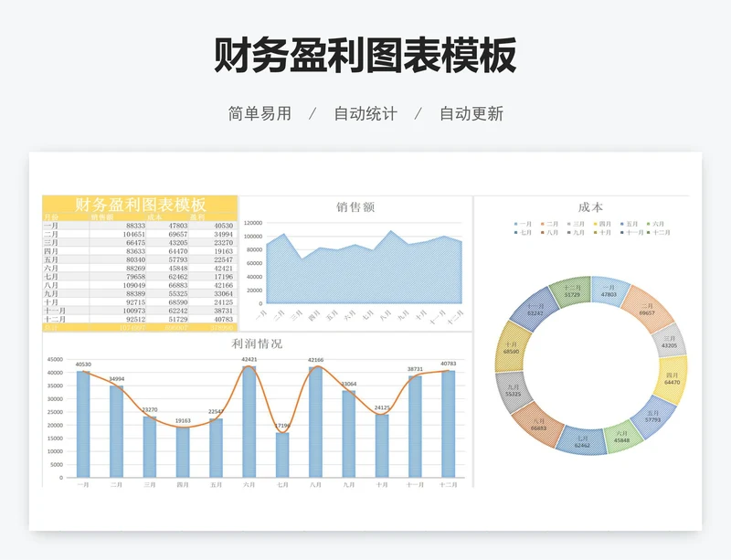Select table cell 104651
The width and height of the screenshot is (731, 560).
133,234
